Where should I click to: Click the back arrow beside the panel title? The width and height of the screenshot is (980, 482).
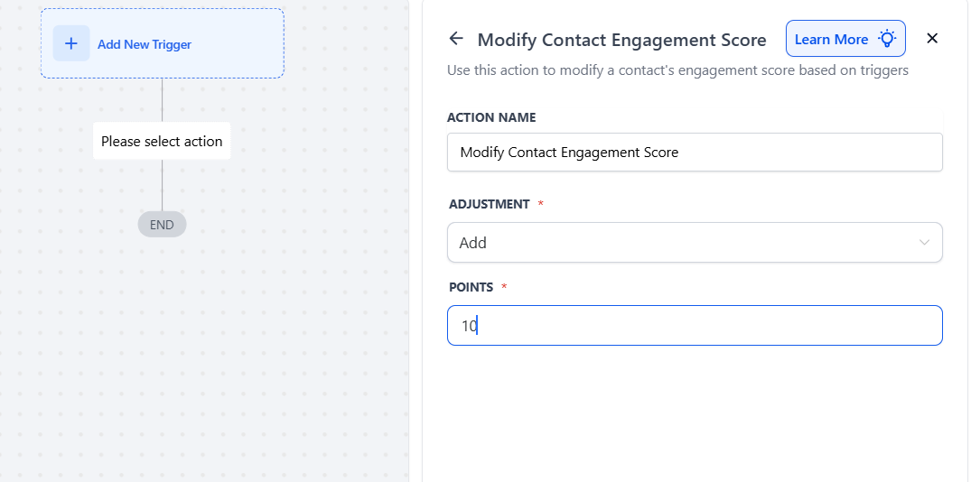pyautogui.click(x=456, y=39)
